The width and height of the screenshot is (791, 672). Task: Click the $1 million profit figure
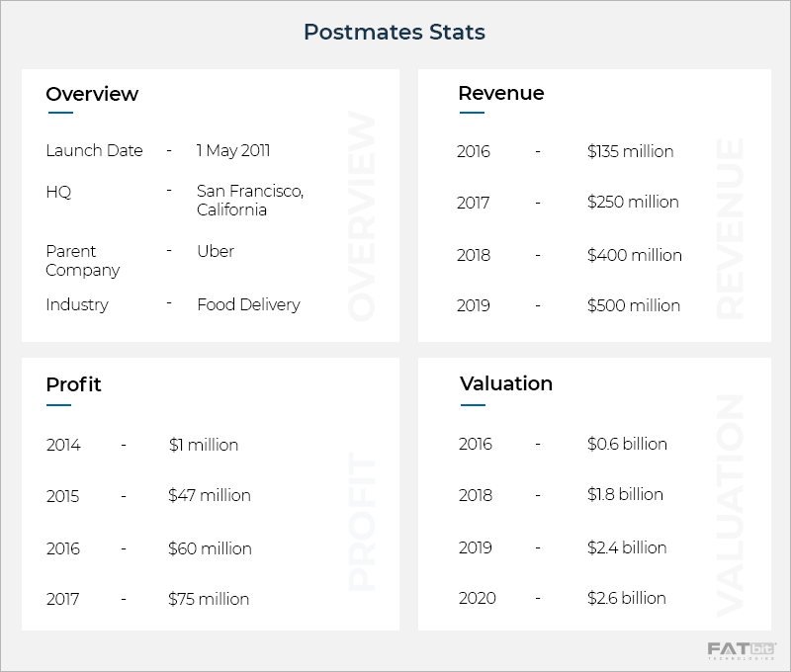pyautogui.click(x=204, y=446)
